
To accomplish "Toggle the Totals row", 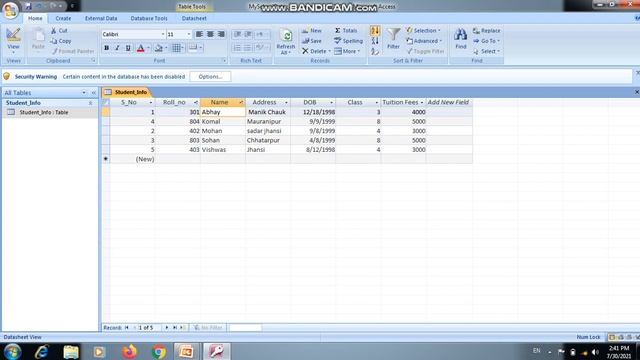I will [x=346, y=31].
